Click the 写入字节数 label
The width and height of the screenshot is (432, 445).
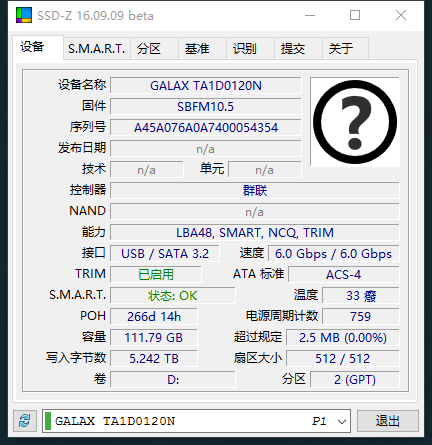[76, 358]
